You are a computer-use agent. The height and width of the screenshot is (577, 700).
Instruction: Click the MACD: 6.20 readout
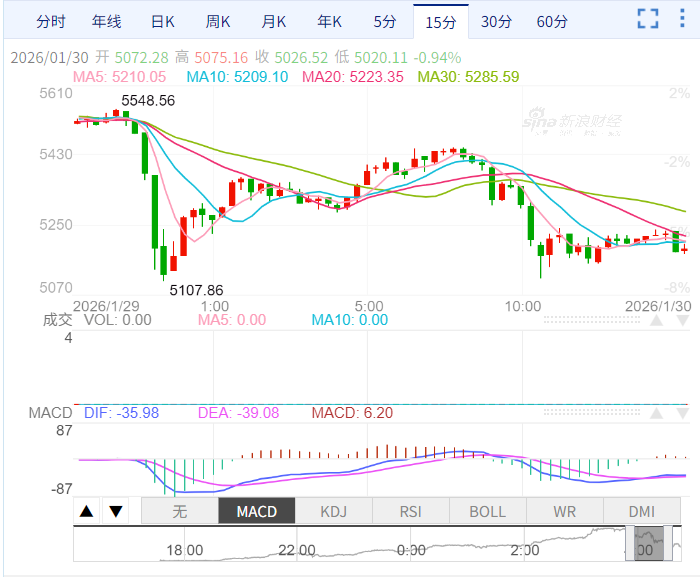point(352,413)
